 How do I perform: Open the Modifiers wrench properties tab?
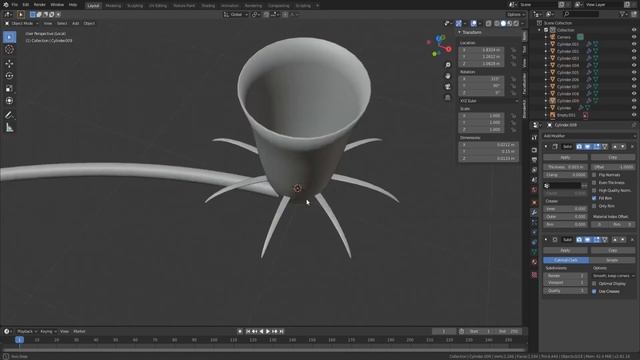pos(534,212)
